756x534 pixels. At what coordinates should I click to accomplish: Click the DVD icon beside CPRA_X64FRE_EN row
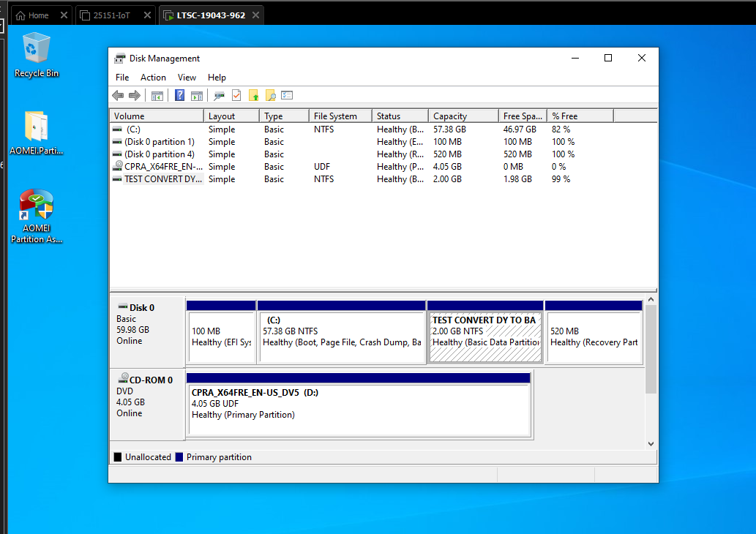117,166
